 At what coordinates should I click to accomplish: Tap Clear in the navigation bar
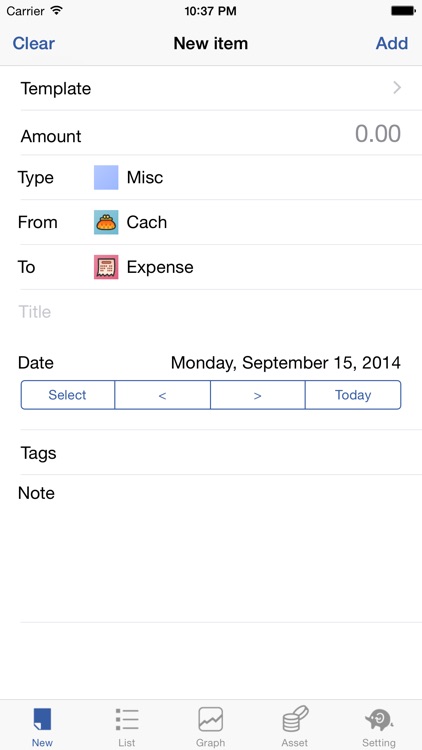tap(33, 43)
